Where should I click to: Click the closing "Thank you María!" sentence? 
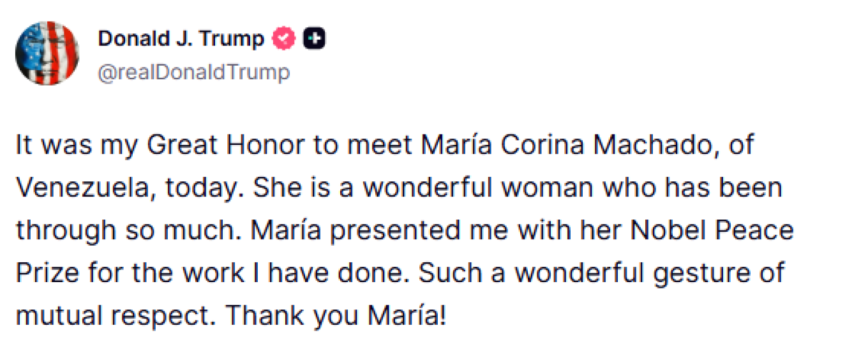[x=335, y=315]
